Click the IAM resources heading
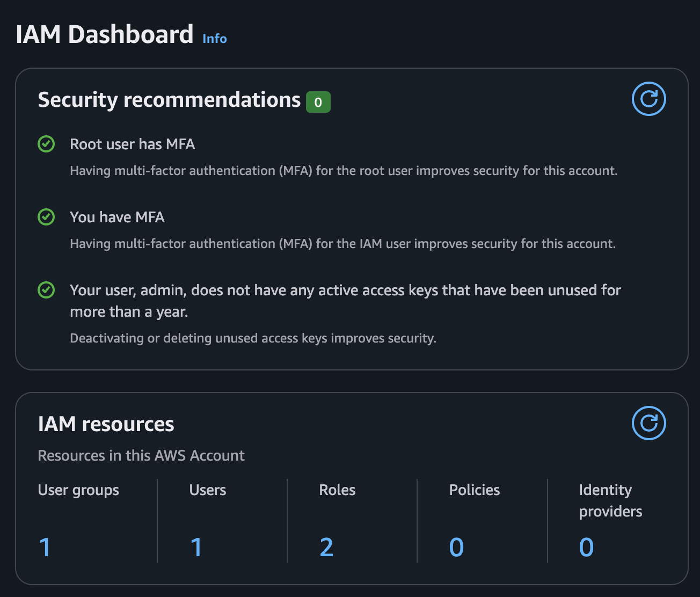Image resolution: width=700 pixels, height=597 pixels. [106, 424]
